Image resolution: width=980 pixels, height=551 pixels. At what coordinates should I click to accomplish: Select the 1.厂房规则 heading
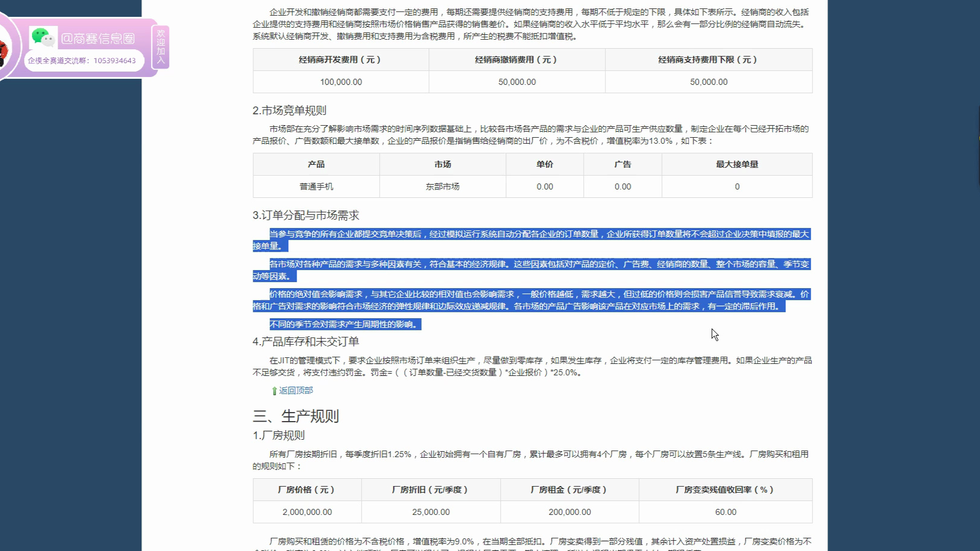point(279,436)
